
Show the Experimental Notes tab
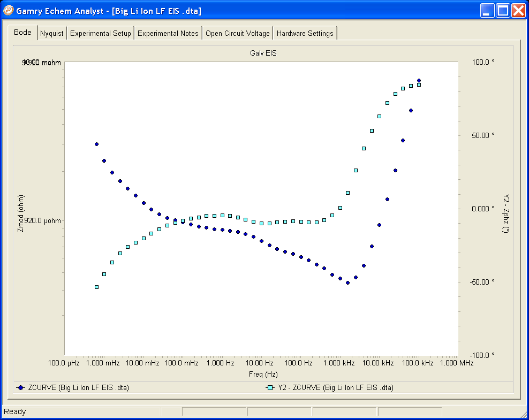point(168,33)
